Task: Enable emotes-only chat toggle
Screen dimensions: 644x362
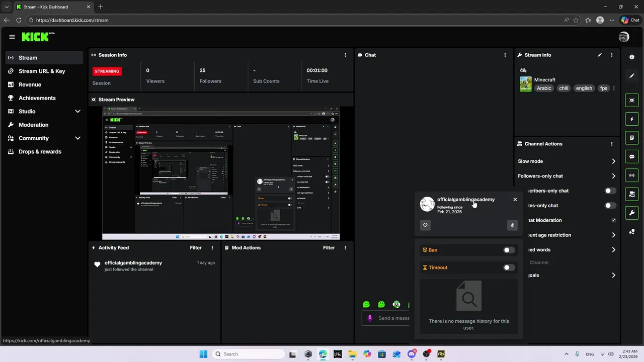Action: (610, 205)
